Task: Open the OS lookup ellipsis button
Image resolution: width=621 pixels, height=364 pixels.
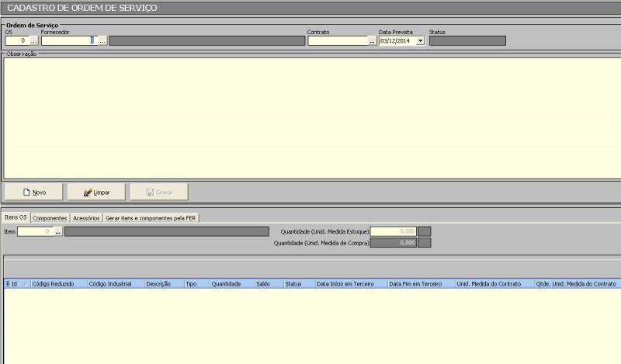Action: (x=33, y=41)
